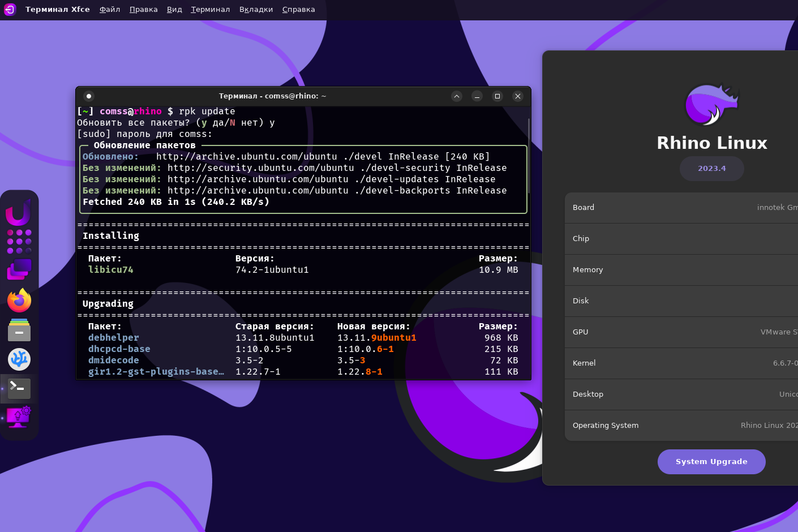Viewport: 798px width, 532px height.
Task: Launch Firefox from the dock
Action: point(19,301)
